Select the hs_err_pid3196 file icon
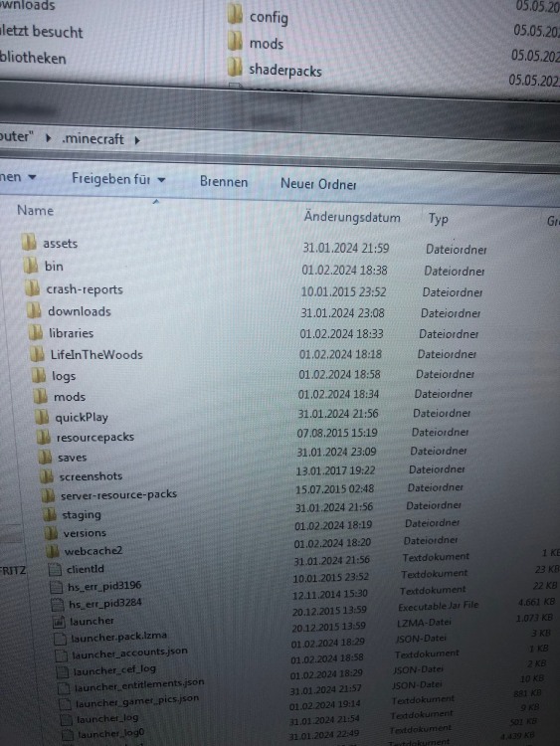This screenshot has width=560, height=746. click(x=57, y=587)
